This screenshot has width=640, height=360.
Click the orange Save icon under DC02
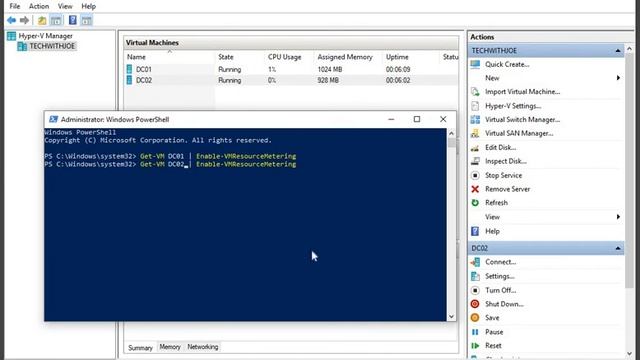475,318
